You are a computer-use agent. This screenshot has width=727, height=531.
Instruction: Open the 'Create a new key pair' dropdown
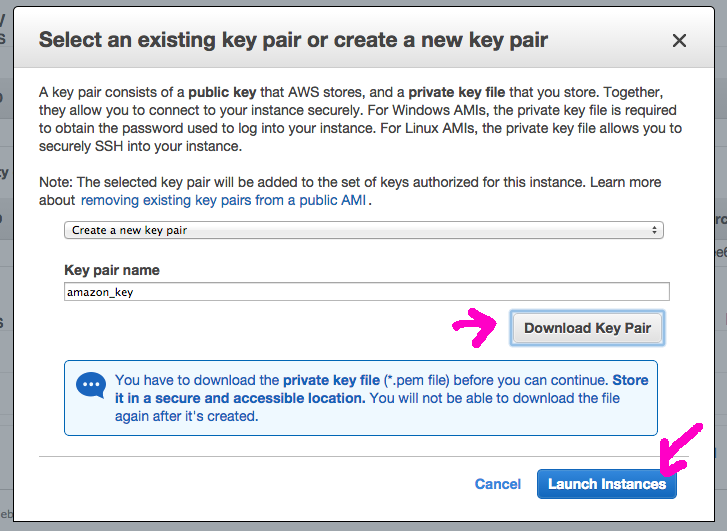364,230
